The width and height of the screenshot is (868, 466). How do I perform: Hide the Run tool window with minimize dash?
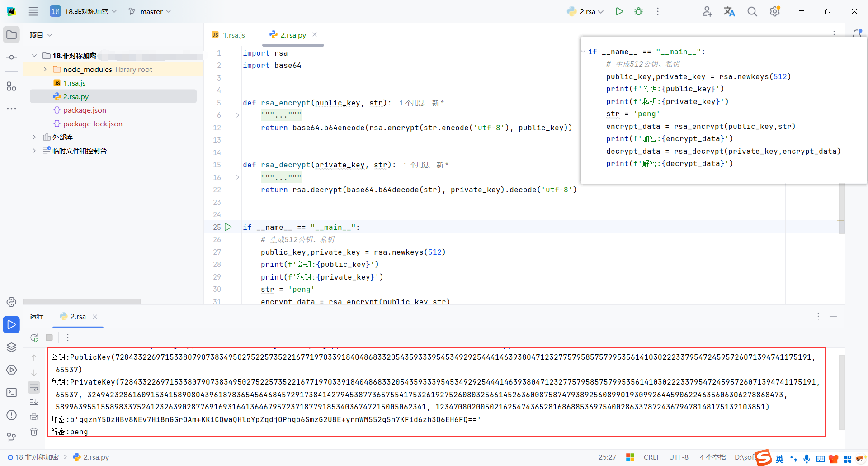pyautogui.click(x=833, y=316)
